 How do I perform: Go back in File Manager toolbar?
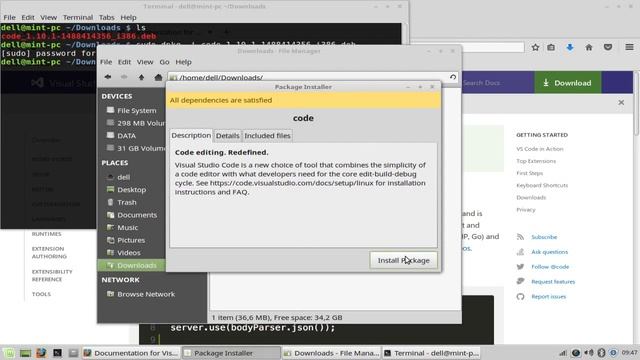coord(108,77)
